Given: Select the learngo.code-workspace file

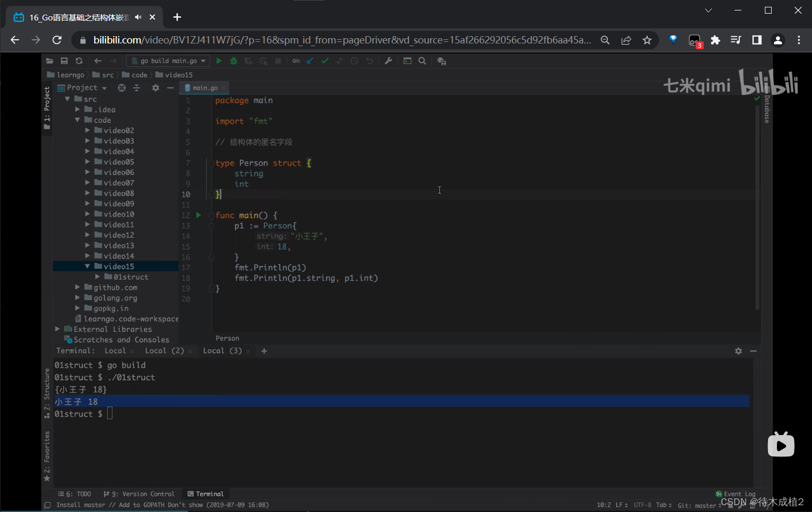Looking at the screenshot, I should click(131, 319).
